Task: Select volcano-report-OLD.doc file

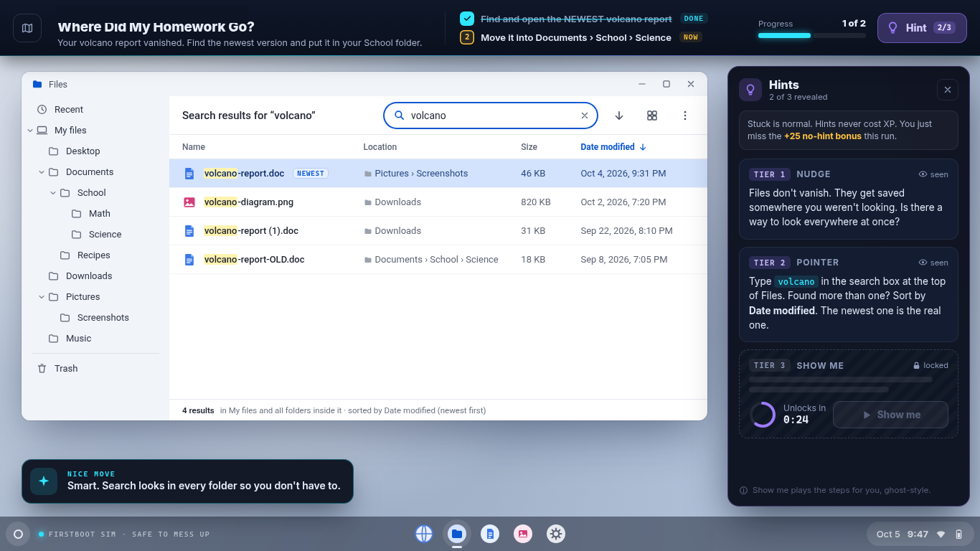Action: click(438, 260)
